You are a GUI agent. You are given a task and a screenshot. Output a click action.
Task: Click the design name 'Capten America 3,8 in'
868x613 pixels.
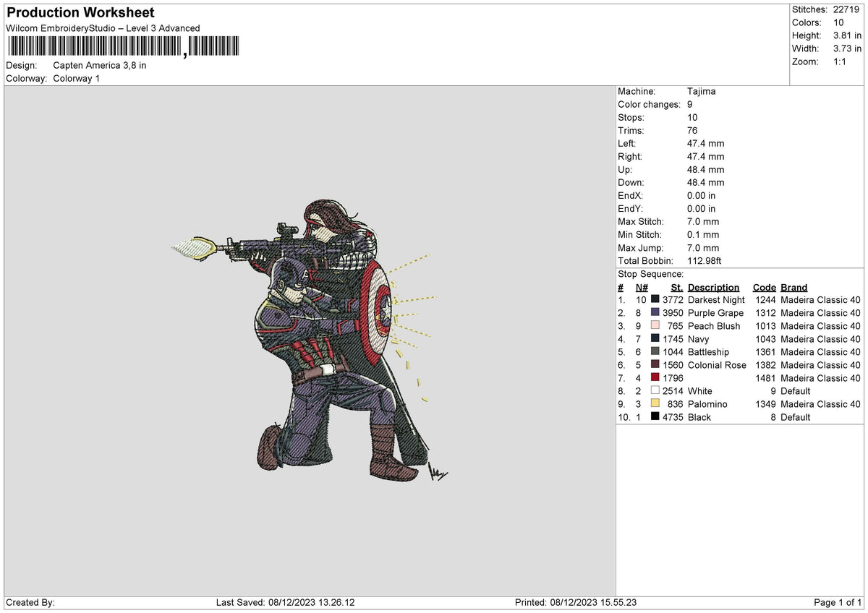tap(100, 65)
